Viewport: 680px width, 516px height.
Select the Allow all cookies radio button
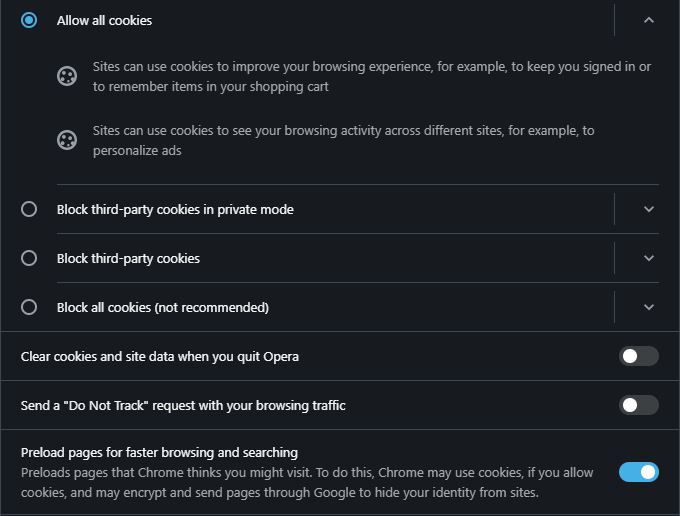click(x=29, y=20)
